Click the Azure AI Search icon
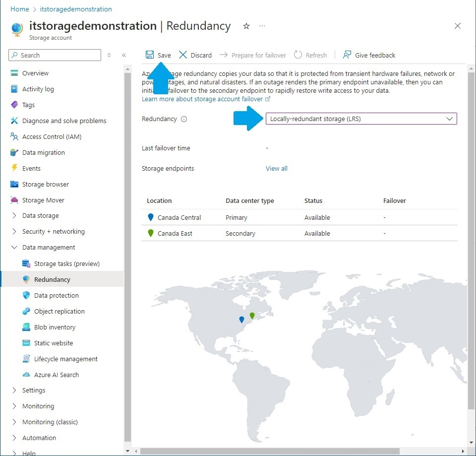476x456 pixels. pyautogui.click(x=26, y=375)
